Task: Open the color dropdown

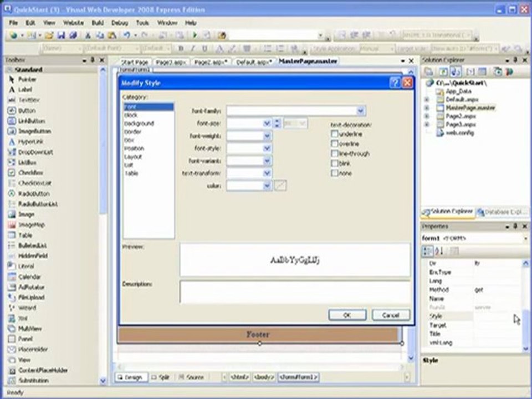Action: [267, 186]
